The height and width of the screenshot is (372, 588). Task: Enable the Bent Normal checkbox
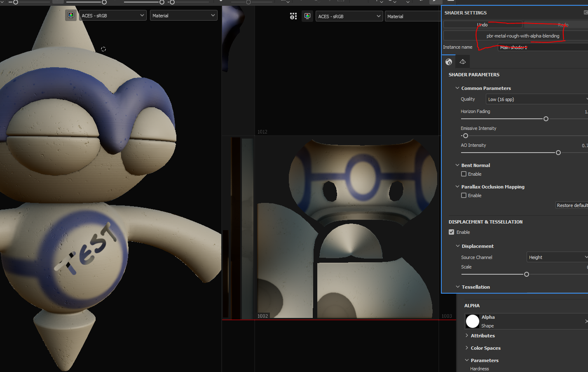point(464,174)
